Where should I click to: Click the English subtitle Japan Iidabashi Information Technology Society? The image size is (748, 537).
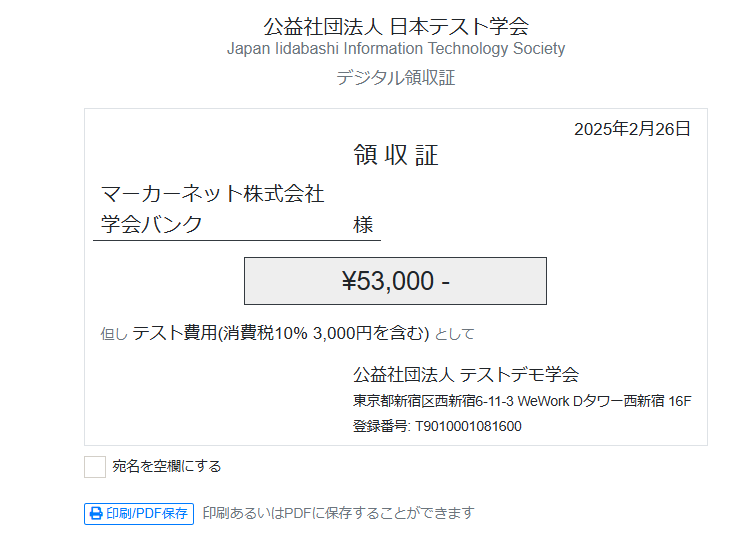tap(396, 49)
